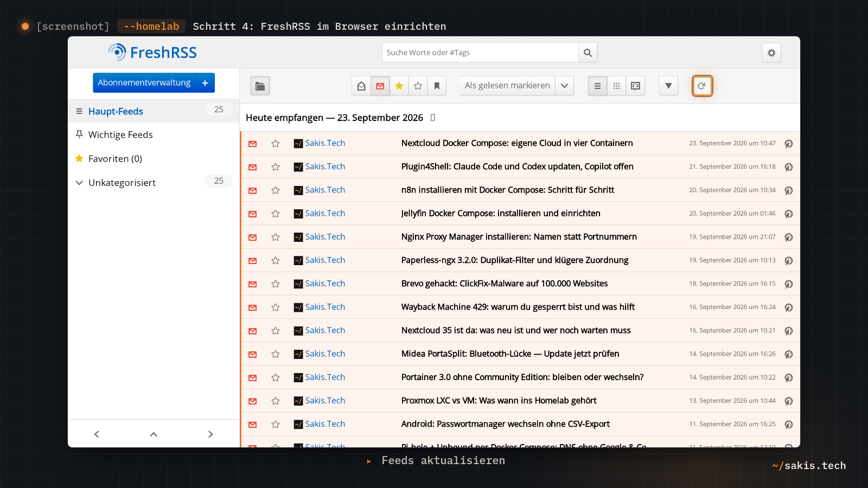Open Proxmox LXC vs VM article
Viewport: 868px width, 488px height.
499,400
